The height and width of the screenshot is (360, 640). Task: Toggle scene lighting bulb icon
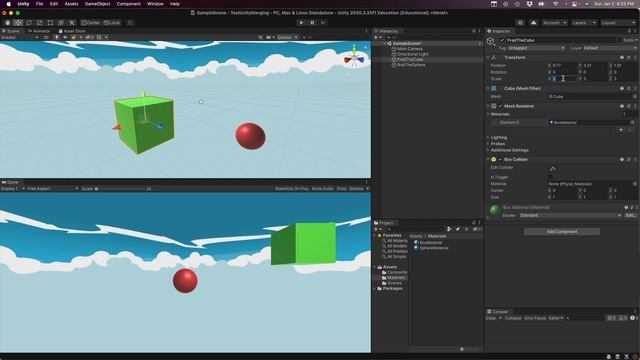56,37
